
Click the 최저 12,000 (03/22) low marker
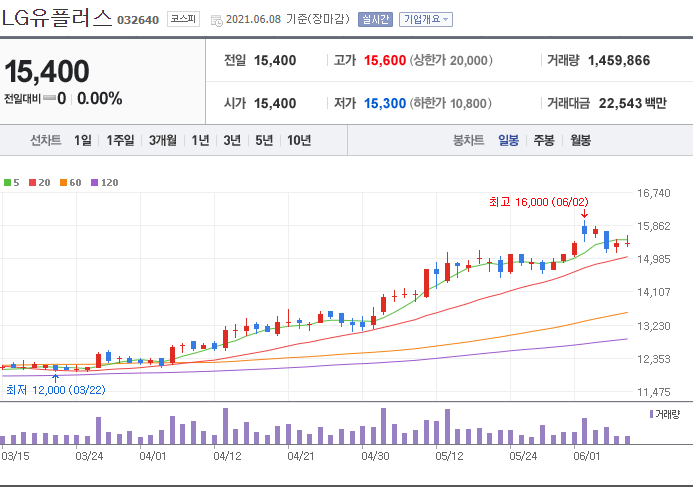(56, 390)
